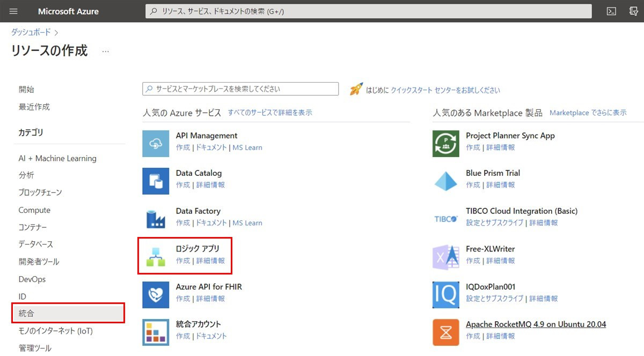Open the directory and subscription filter icon

[x=633, y=11]
